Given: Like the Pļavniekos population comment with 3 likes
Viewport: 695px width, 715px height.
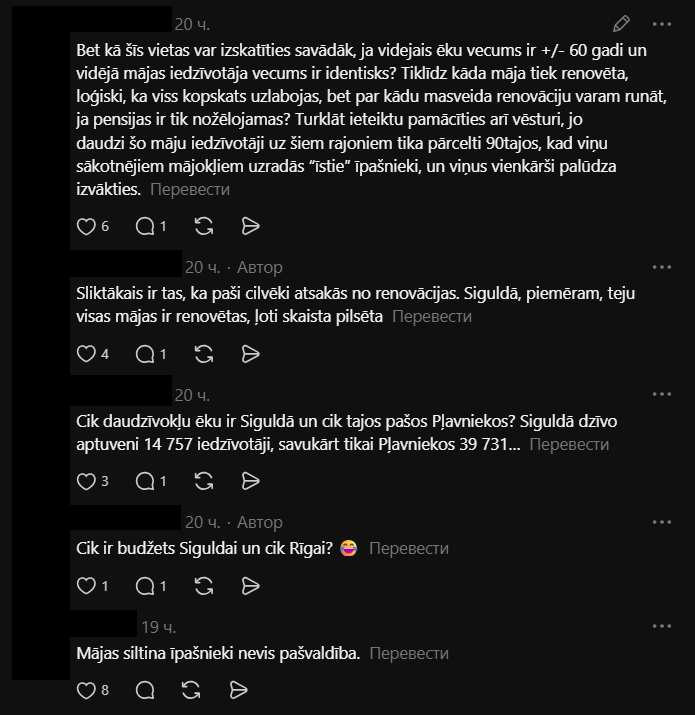Looking at the screenshot, I should 86,481.
